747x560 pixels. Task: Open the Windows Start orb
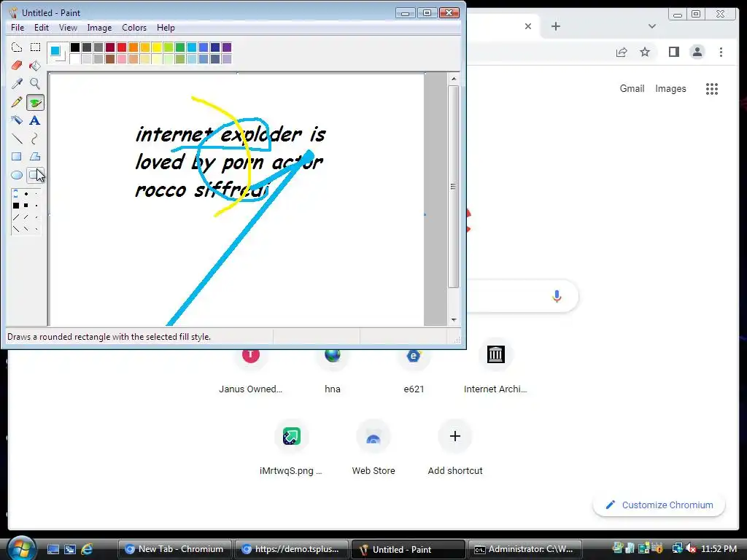[x=21, y=548]
